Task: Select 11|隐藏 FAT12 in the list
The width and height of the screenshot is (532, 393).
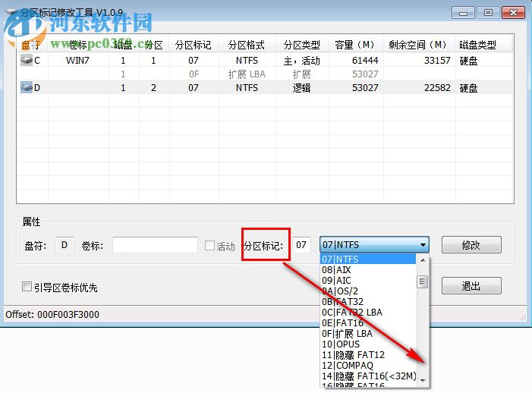Action: point(368,355)
